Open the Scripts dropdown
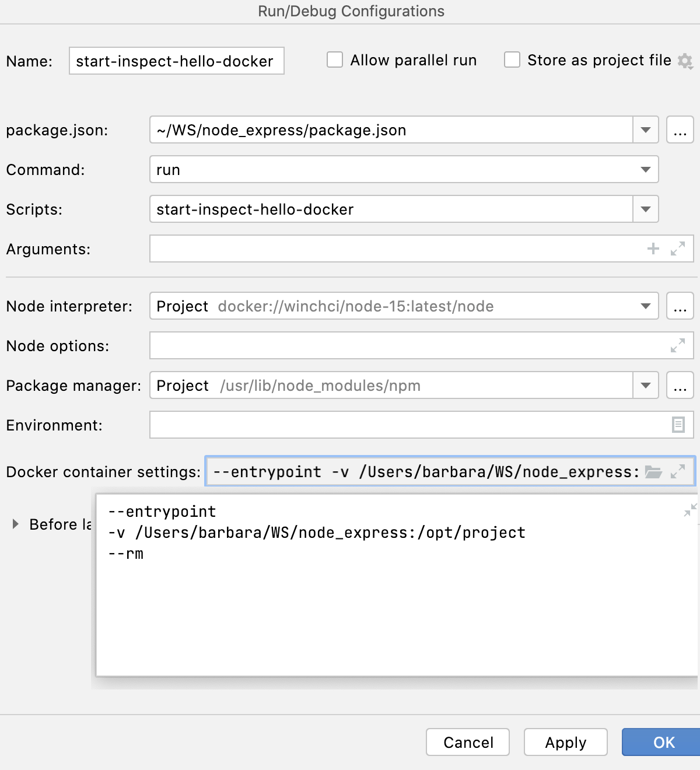The image size is (700, 770). click(x=645, y=209)
